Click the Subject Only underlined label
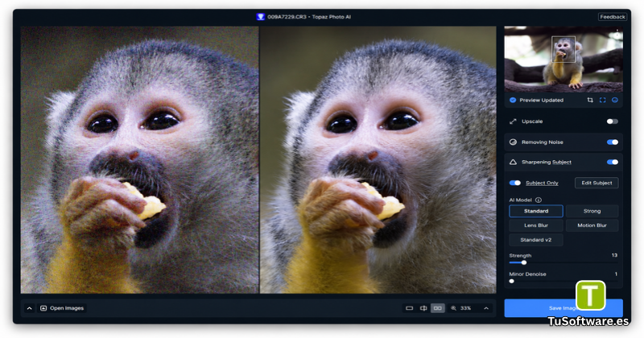The height and width of the screenshot is (338, 644). tap(542, 183)
